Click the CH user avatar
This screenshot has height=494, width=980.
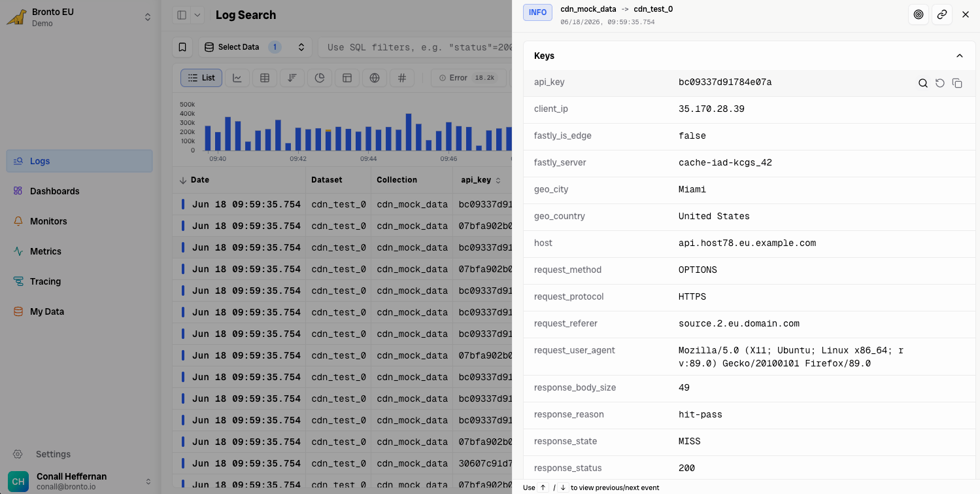18,482
